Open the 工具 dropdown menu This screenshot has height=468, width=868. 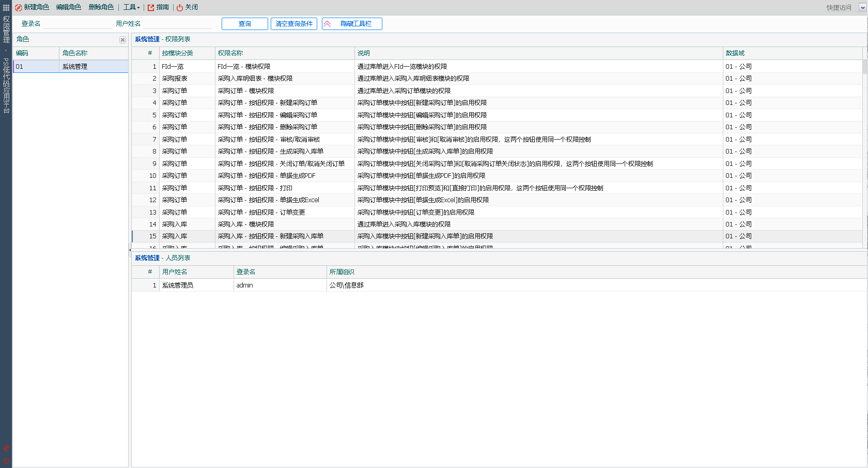pos(131,7)
